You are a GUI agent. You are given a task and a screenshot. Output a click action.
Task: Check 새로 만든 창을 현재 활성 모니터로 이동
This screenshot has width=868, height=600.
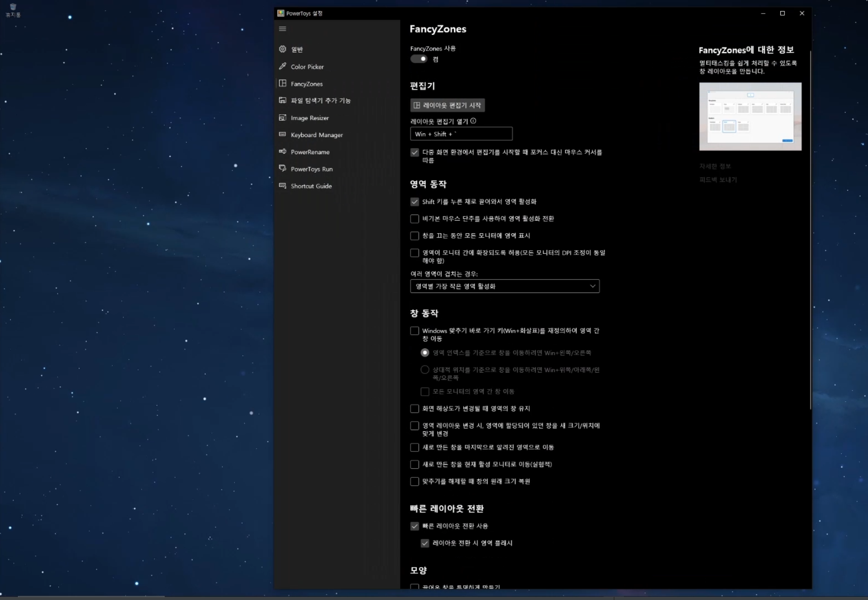pyautogui.click(x=414, y=464)
